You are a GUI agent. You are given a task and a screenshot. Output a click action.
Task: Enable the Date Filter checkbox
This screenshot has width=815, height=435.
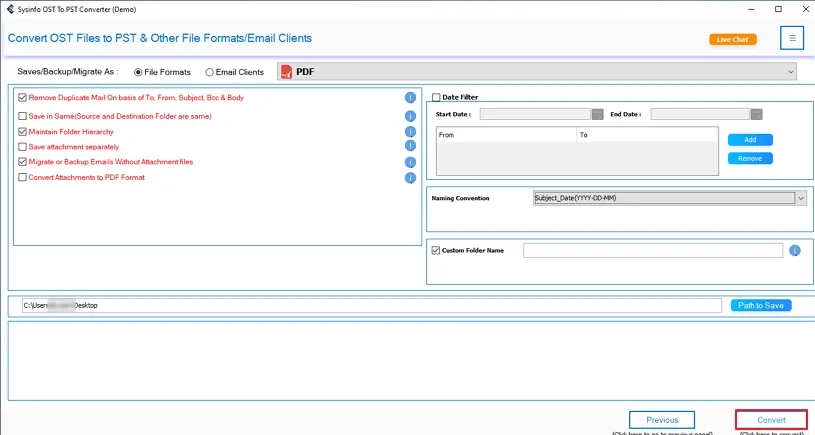(437, 97)
